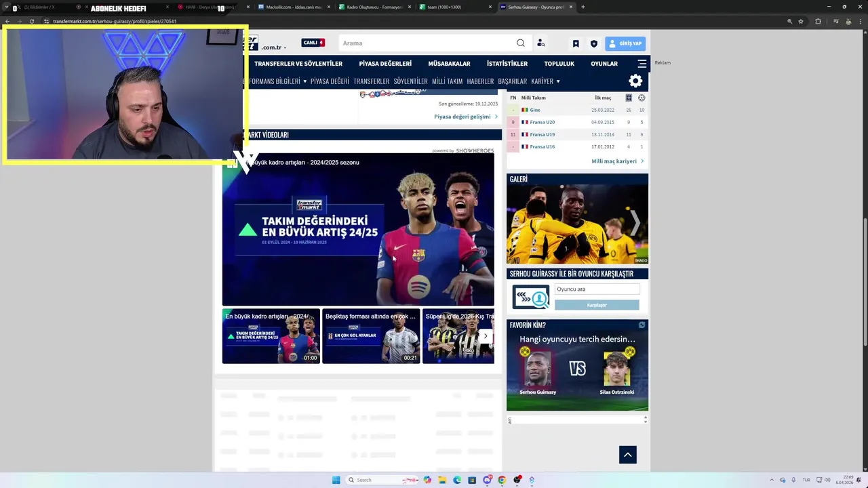Image resolution: width=868 pixels, height=488 pixels.
Task: Switch to the Milli Takım player tab
Action: tap(448, 81)
